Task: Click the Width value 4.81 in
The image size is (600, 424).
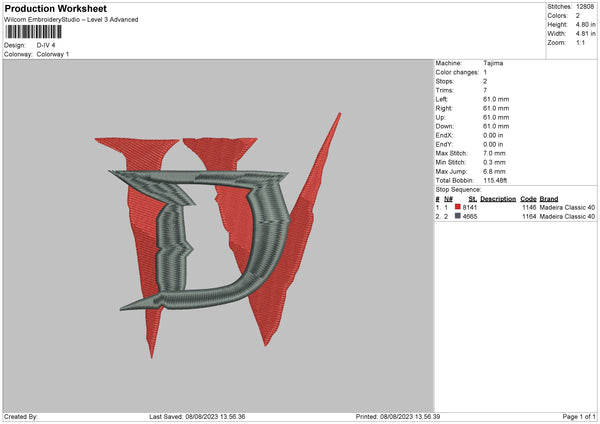Action: point(585,34)
